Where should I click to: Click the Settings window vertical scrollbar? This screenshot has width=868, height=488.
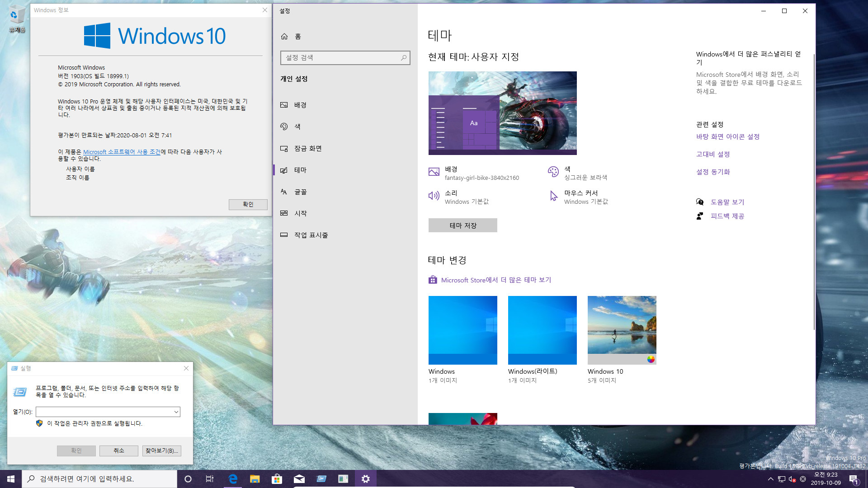pos(814,192)
